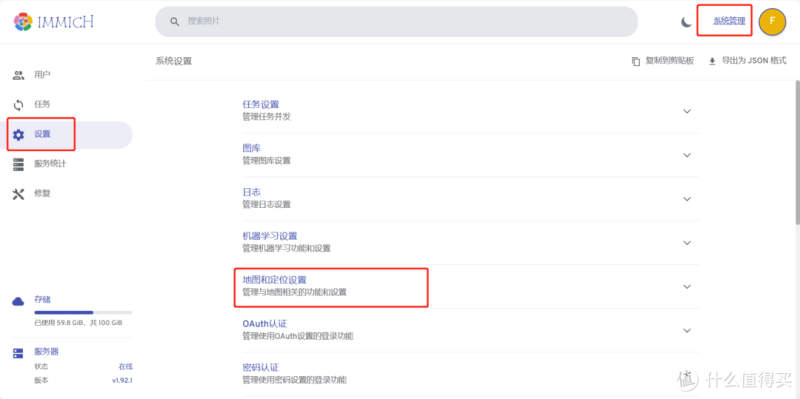Click the 服务器 server icon at bottom

pos(18,353)
